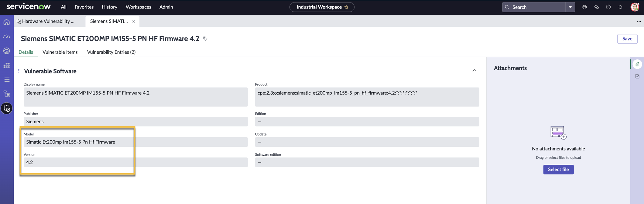The width and height of the screenshot is (644, 204).
Task: Close the Siemens SIMATI... tab
Action: [x=134, y=21]
